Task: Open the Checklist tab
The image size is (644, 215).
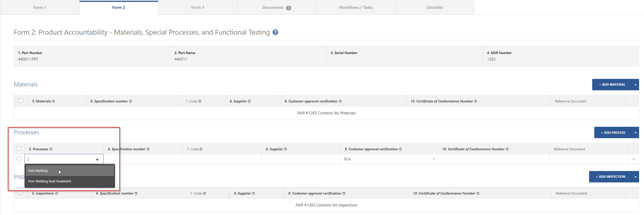Action: pos(435,8)
